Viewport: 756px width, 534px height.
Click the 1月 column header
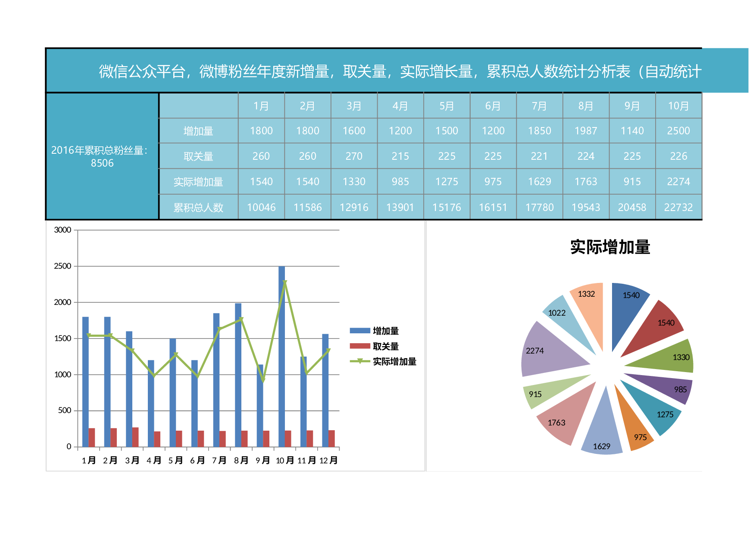[261, 106]
